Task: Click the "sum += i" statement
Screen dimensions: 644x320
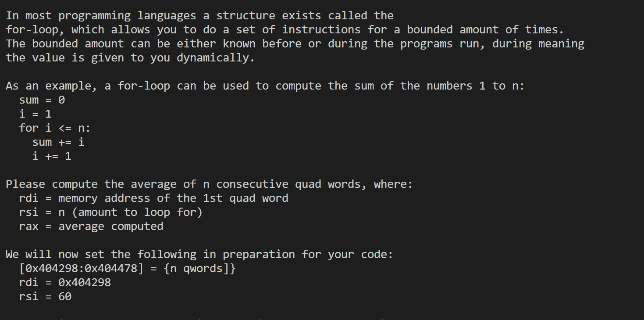Action: (58, 142)
